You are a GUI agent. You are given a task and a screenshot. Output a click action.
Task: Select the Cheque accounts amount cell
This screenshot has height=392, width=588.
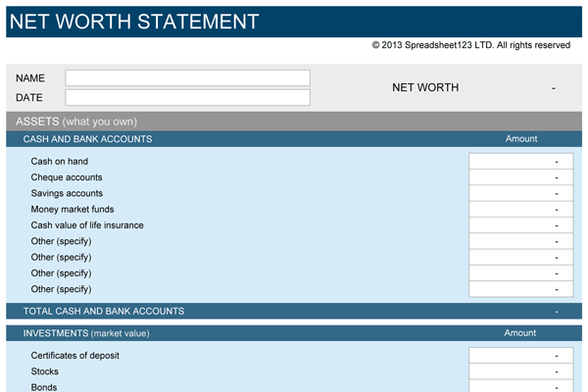520,177
